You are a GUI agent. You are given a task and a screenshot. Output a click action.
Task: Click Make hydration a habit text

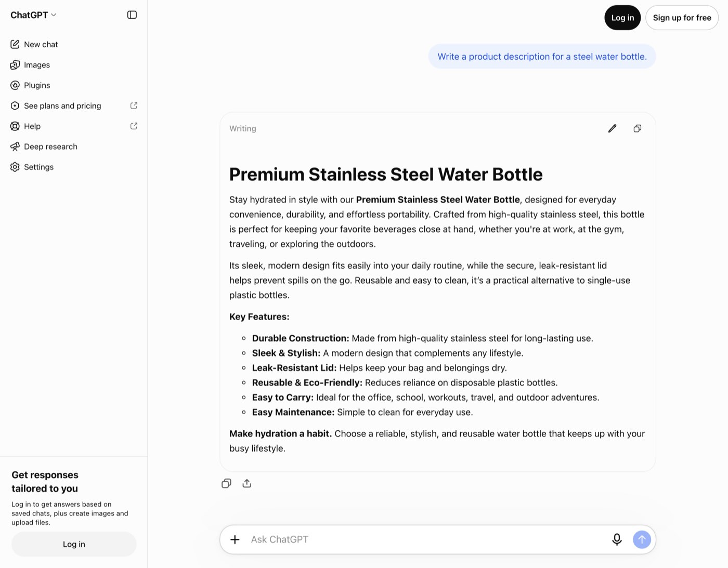(280, 433)
